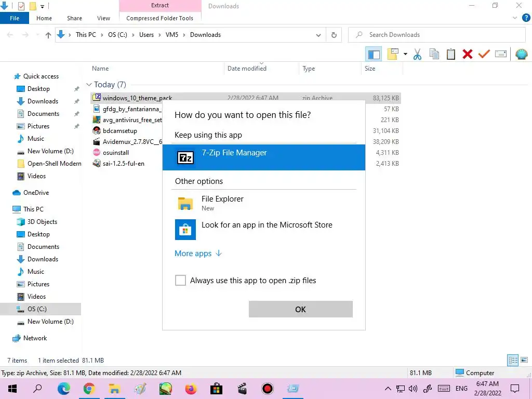The height and width of the screenshot is (399, 532).
Task: Click the new folder toolbar icon
Action: (393, 54)
